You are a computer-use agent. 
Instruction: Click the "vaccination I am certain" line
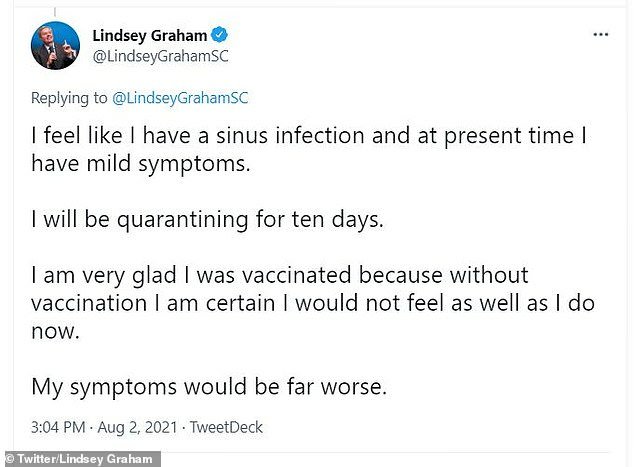click(312, 302)
